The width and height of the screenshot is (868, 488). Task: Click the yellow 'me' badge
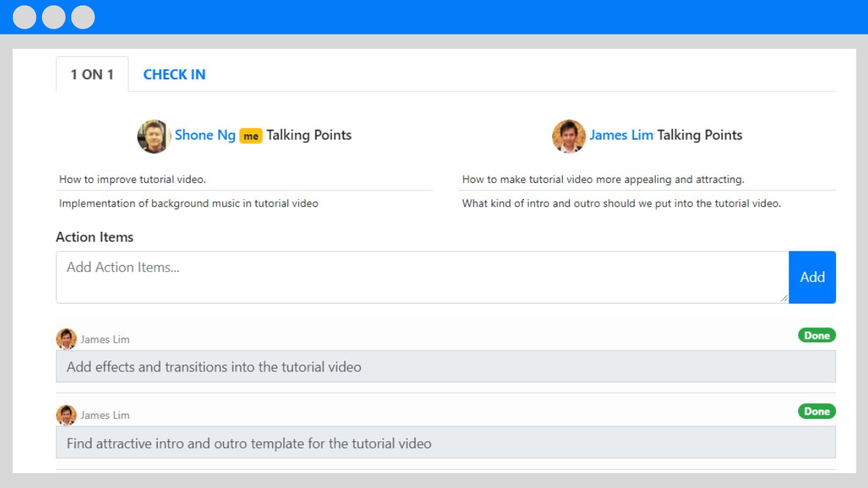pyautogui.click(x=251, y=136)
